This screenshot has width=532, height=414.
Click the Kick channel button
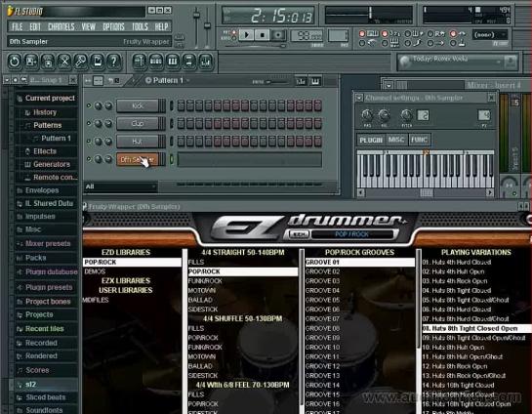(138, 105)
